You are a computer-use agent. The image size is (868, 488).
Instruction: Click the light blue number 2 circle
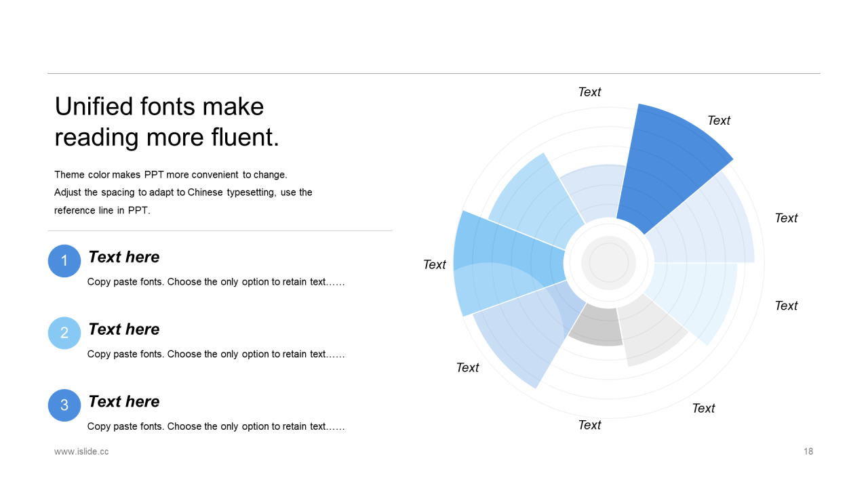tap(64, 333)
